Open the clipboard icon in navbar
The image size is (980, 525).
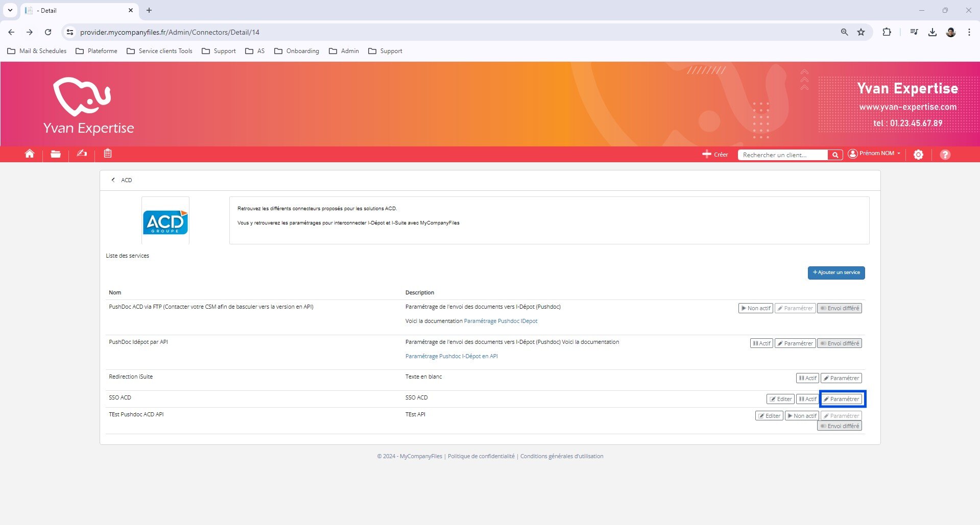click(108, 154)
